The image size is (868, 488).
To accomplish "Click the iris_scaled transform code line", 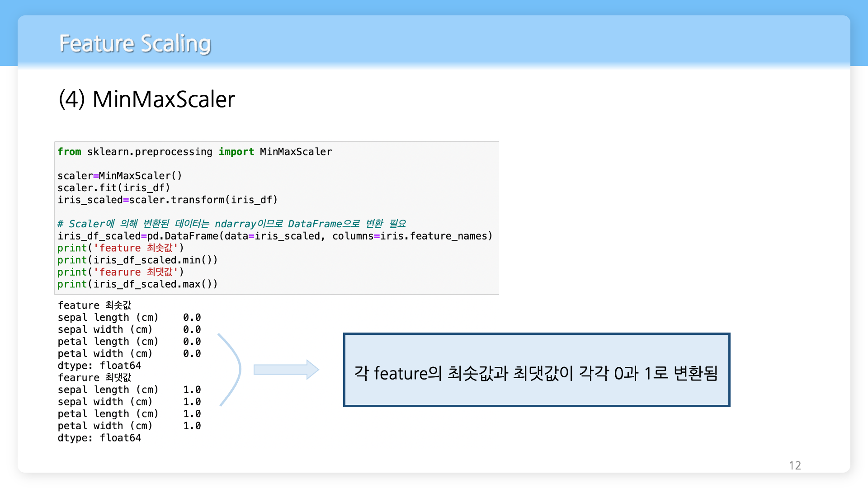I will click(x=167, y=200).
